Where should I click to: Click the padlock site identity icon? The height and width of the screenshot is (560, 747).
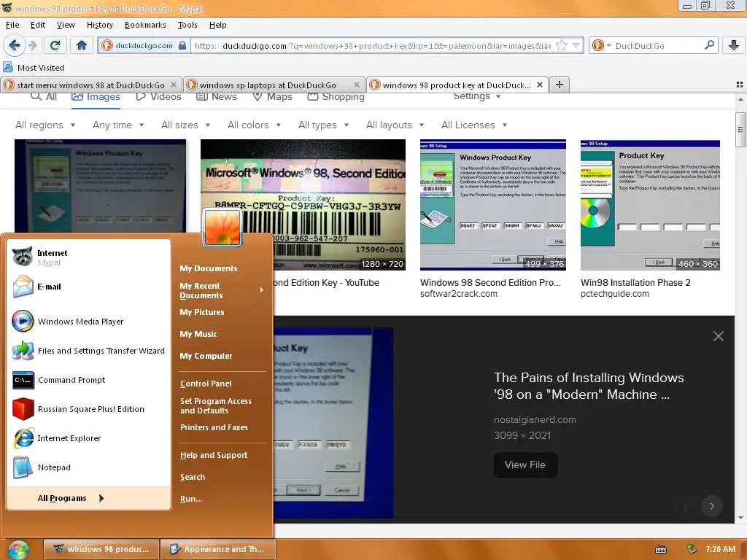(x=182, y=46)
